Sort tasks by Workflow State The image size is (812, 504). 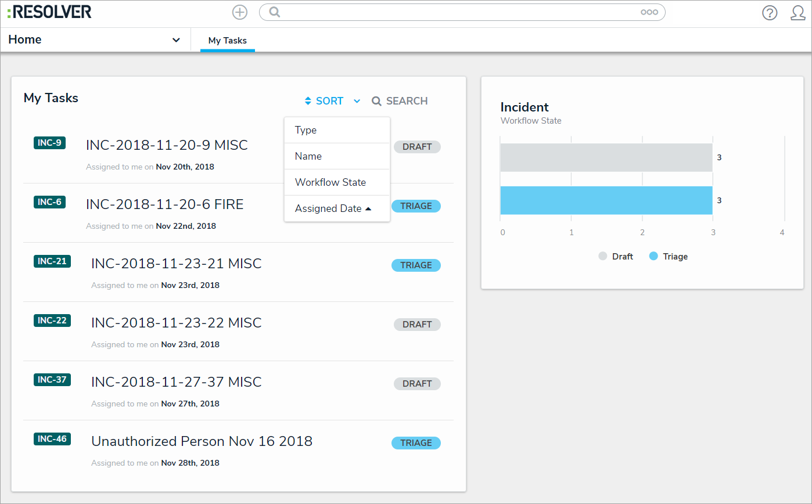pos(337,182)
